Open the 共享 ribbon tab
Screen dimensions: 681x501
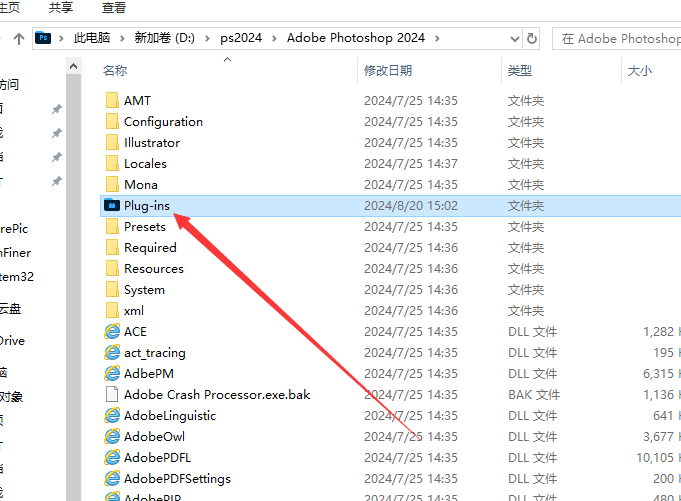(61, 8)
